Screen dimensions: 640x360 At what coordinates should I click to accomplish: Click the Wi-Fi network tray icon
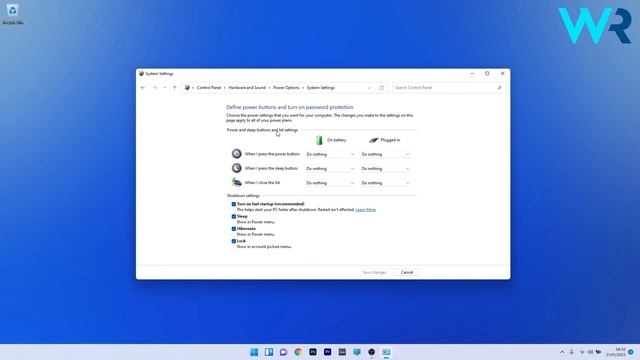582,352
